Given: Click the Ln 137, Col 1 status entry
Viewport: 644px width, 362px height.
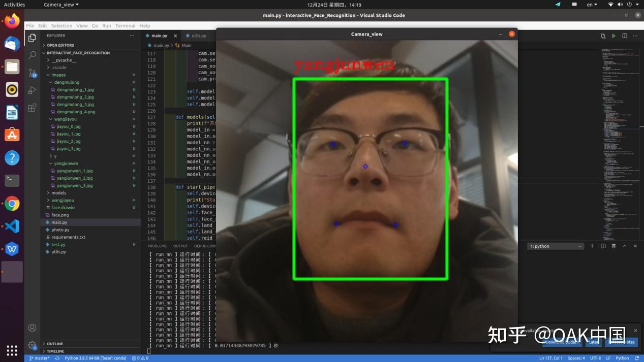Looking at the screenshot, I should tap(550, 358).
